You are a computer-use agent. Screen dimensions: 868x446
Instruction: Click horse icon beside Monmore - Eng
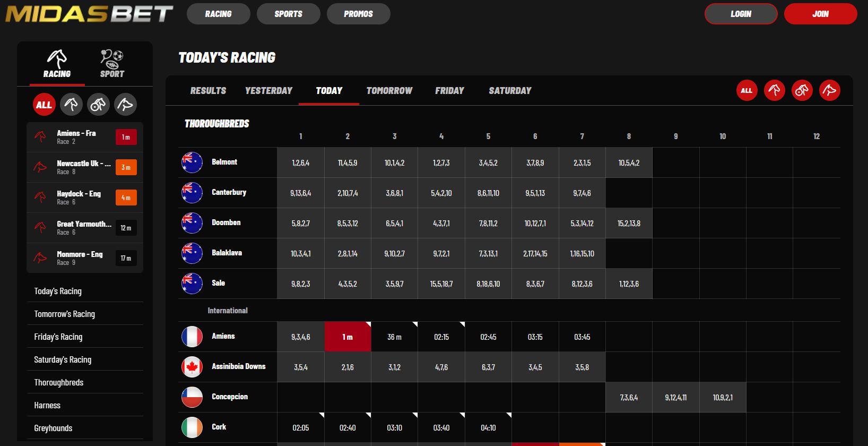pos(40,258)
